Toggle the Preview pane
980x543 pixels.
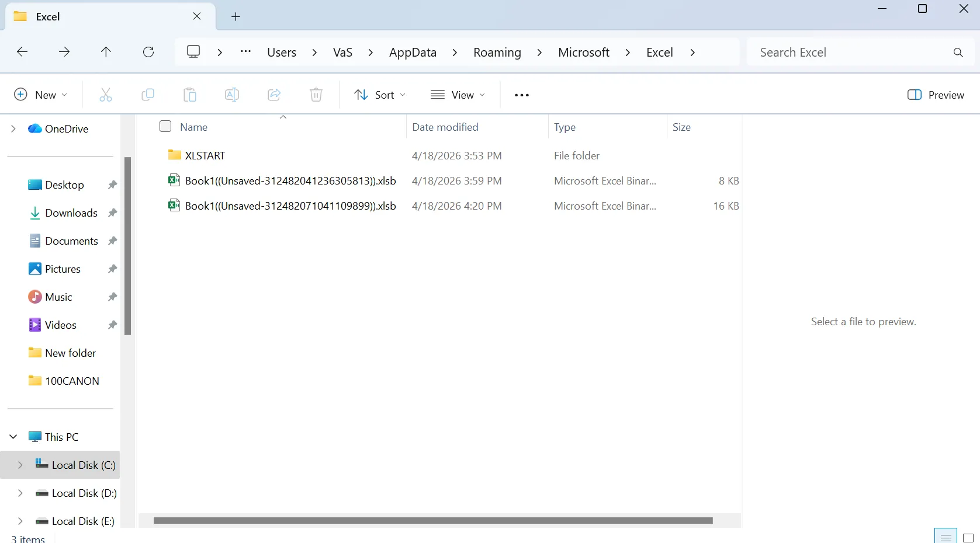(936, 95)
